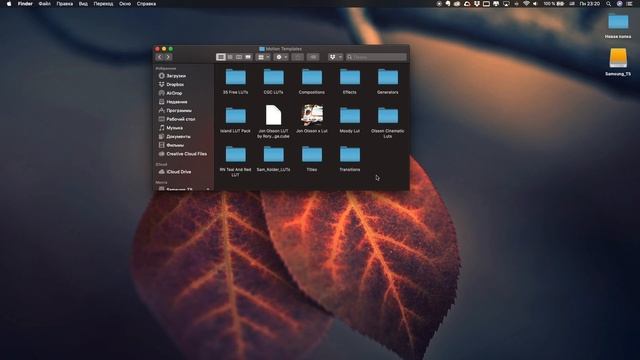This screenshot has height=360, width=640.
Task: Open the Вид menu
Action: [x=83, y=4]
